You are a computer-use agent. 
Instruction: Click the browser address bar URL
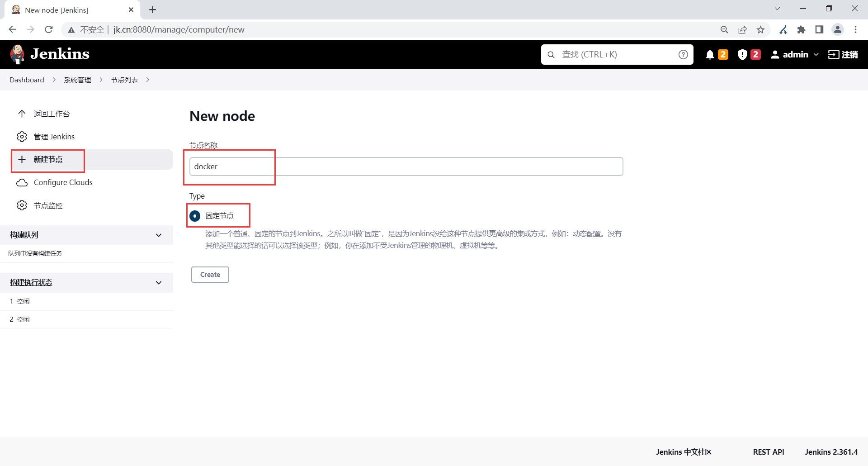coord(179,30)
